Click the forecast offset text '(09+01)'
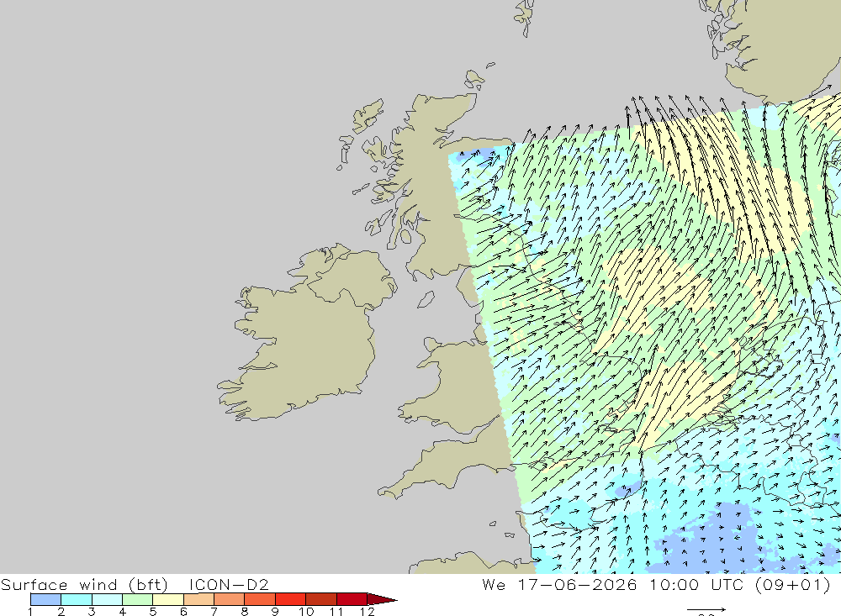Image resolution: width=841 pixels, height=616 pixels. [x=793, y=584]
